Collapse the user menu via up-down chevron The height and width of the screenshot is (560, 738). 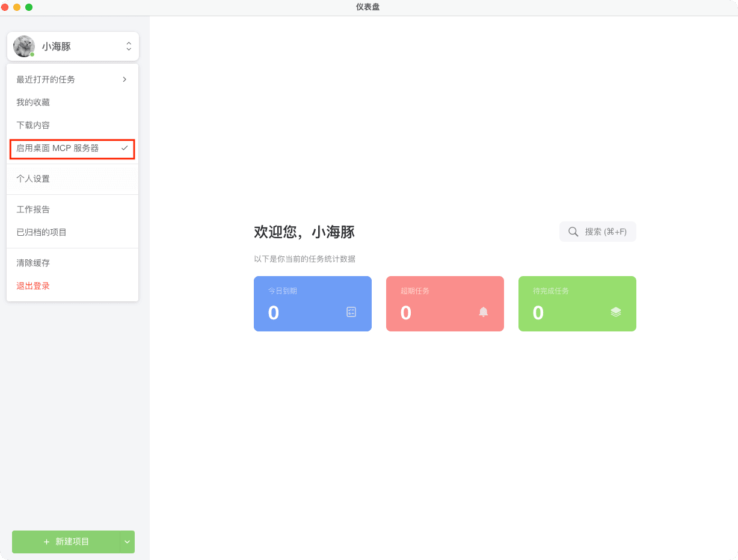(128, 46)
